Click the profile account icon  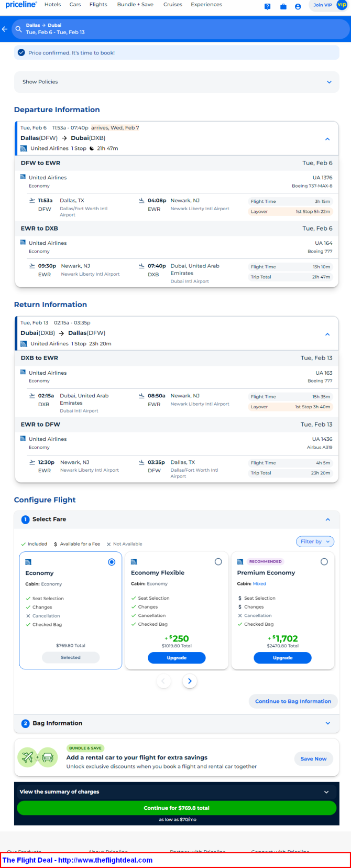[298, 6]
